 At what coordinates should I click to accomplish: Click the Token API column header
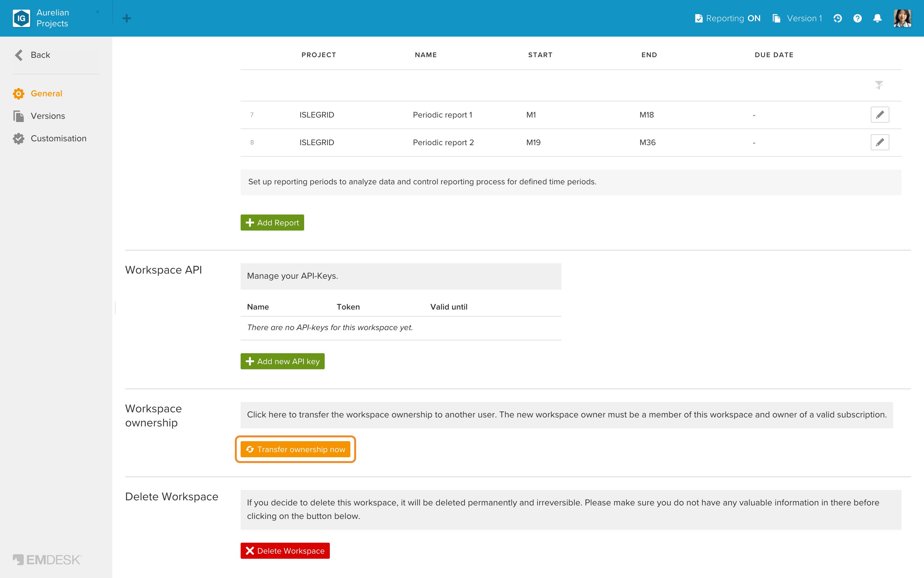[348, 307]
